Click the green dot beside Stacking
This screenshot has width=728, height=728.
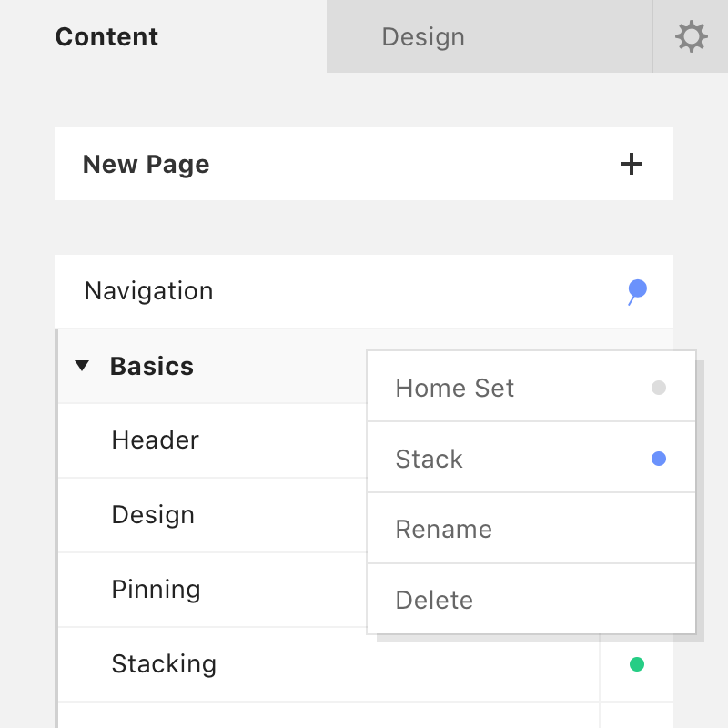637,664
